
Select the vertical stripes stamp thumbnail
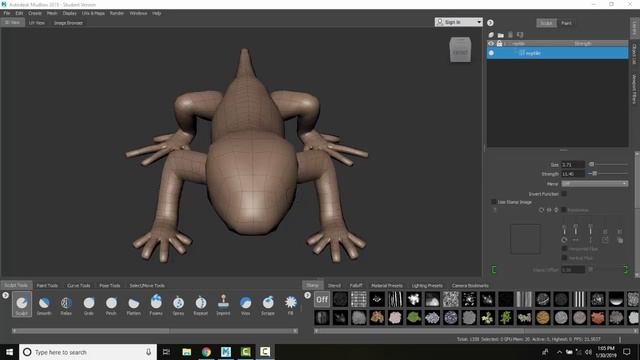pyautogui.click(x=579, y=300)
